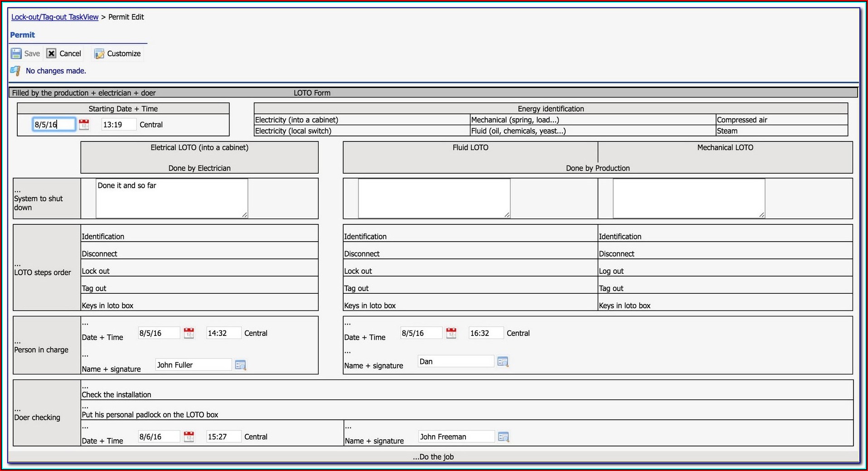This screenshot has height=471, width=868.
Task: Click the Save disk icon
Action: (16, 53)
